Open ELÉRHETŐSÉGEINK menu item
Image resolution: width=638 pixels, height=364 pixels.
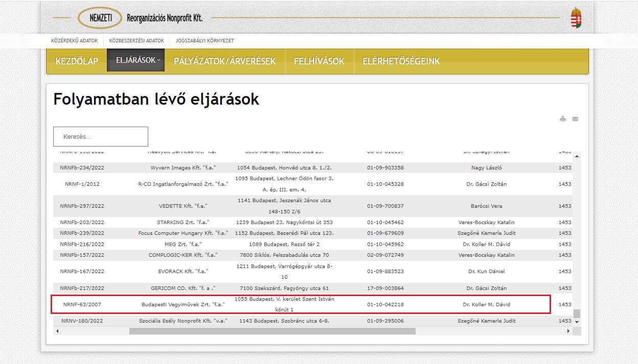[x=401, y=61]
